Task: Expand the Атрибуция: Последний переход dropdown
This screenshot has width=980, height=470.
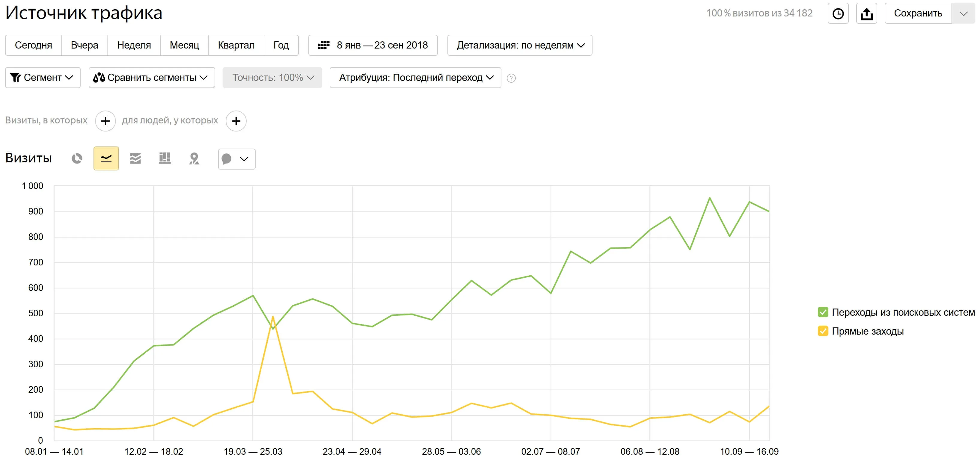Action: click(x=415, y=78)
